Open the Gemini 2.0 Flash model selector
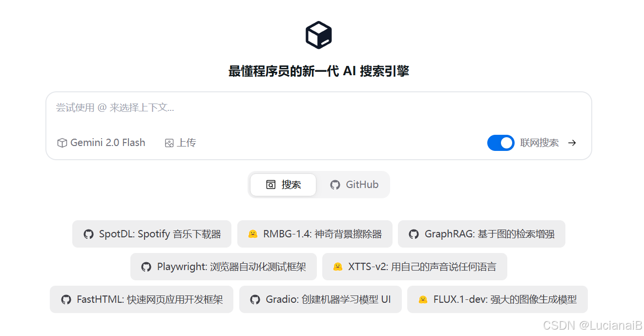This screenshot has width=644, height=336. pos(102,143)
